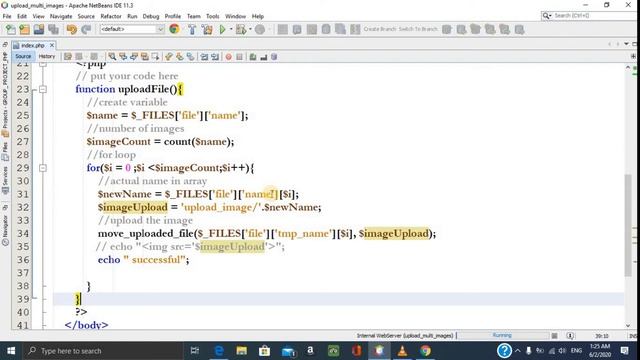640x360 pixels.
Task: Open the File menu
Action: 7,16
